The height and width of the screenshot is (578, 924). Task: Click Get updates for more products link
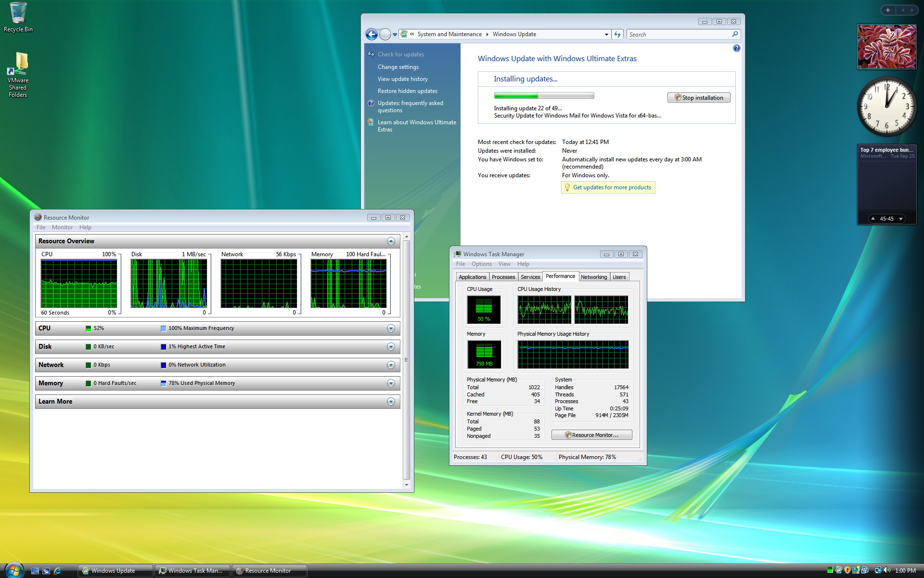(612, 187)
